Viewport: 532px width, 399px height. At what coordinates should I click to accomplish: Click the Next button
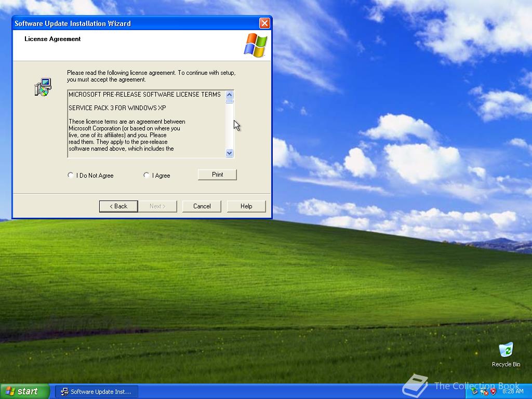(x=157, y=206)
